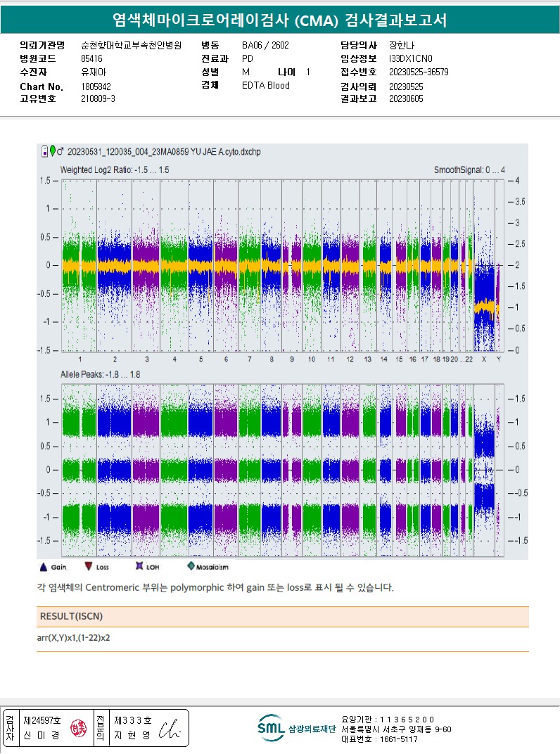Click the Chart No. value 1805842
This screenshot has width=560, height=754.
[x=96, y=87]
